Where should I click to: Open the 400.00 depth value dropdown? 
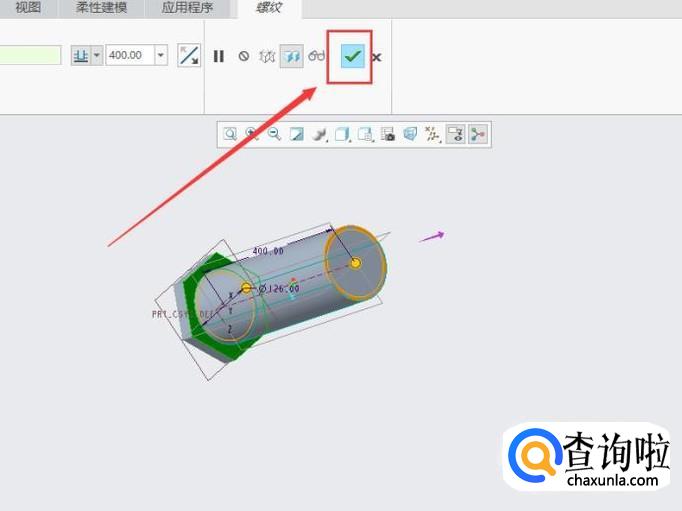(x=161, y=55)
